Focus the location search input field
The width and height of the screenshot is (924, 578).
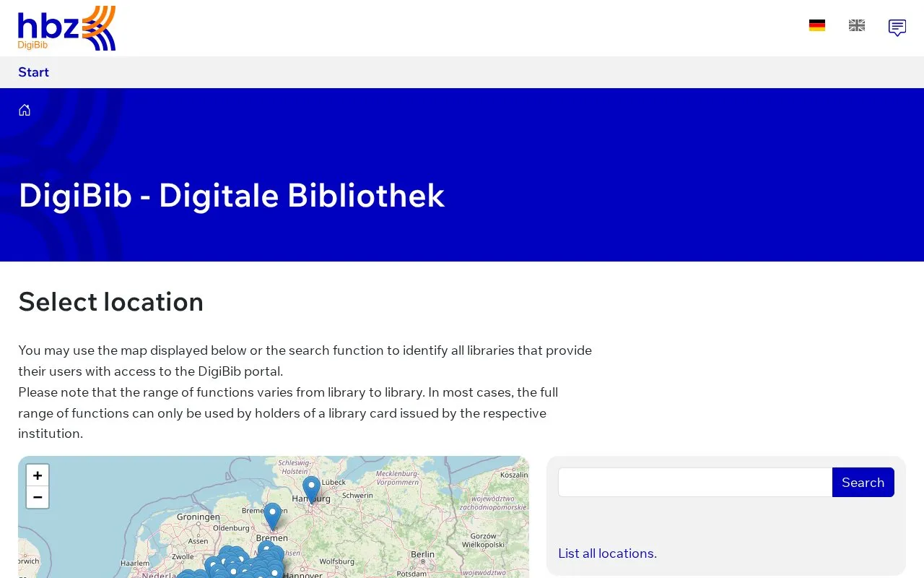(x=695, y=482)
